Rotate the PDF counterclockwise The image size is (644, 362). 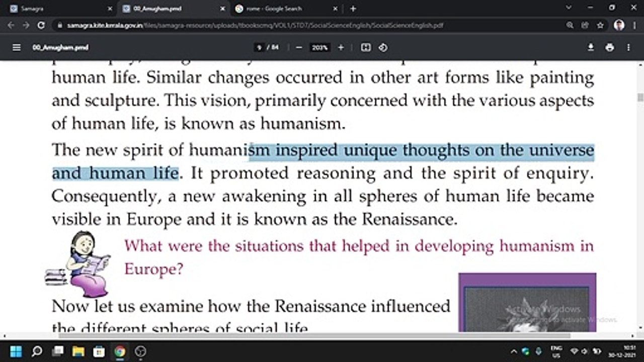coord(383,47)
